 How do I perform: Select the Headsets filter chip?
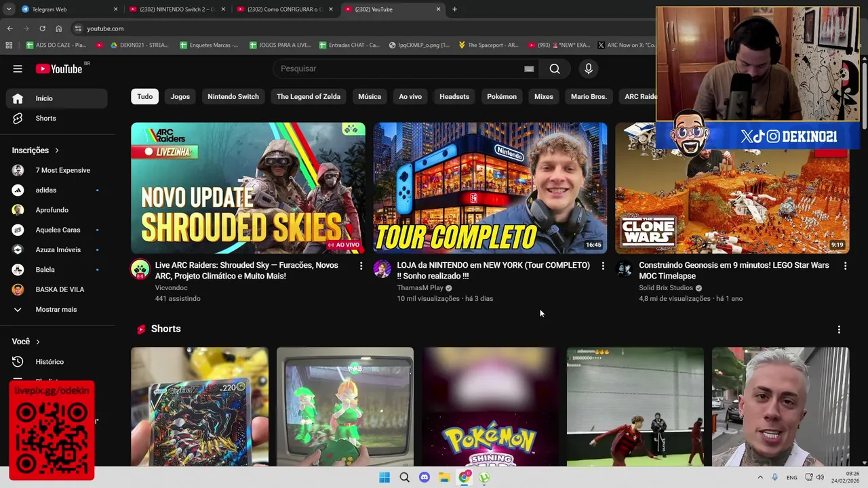(x=454, y=96)
